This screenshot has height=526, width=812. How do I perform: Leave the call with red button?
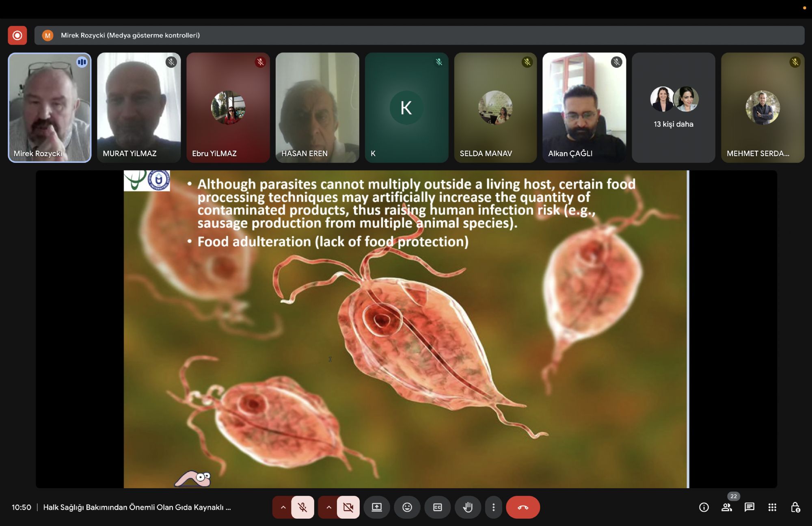[x=523, y=507]
